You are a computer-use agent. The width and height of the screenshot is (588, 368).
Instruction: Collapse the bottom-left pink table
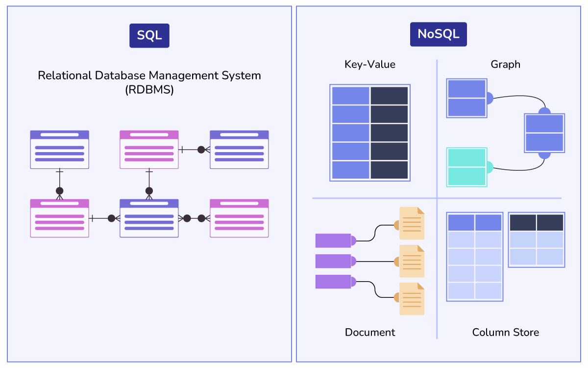[x=59, y=218]
